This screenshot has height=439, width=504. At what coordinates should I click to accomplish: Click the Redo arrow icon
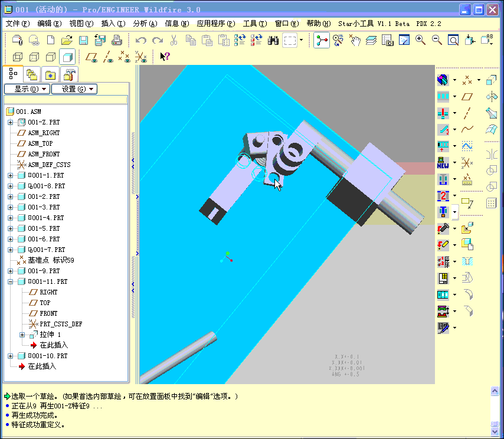(157, 40)
